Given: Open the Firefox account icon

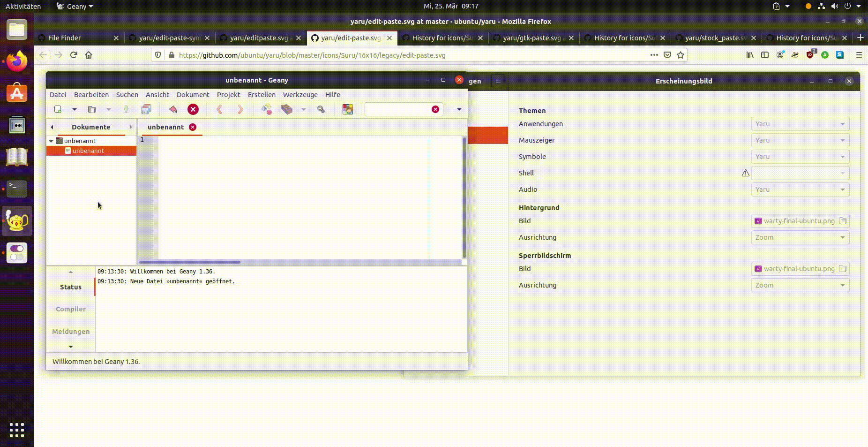Looking at the screenshot, I should (x=780, y=55).
